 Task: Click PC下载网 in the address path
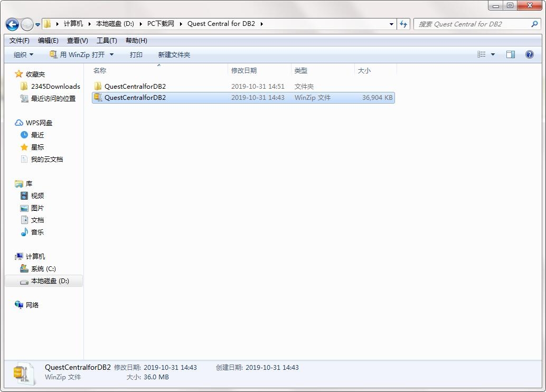tap(161, 24)
